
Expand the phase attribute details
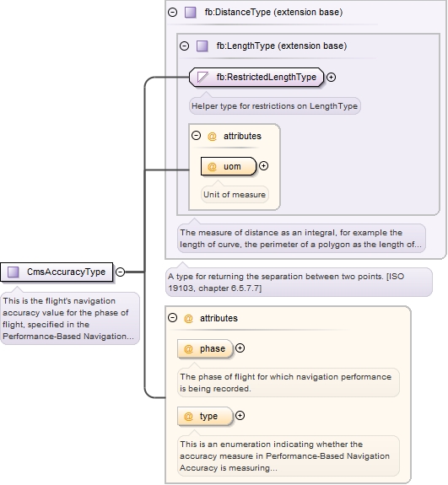[240, 348]
